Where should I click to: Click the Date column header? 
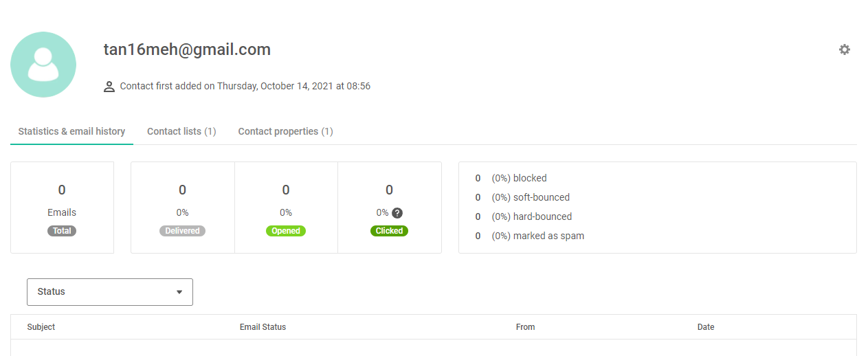tap(706, 327)
